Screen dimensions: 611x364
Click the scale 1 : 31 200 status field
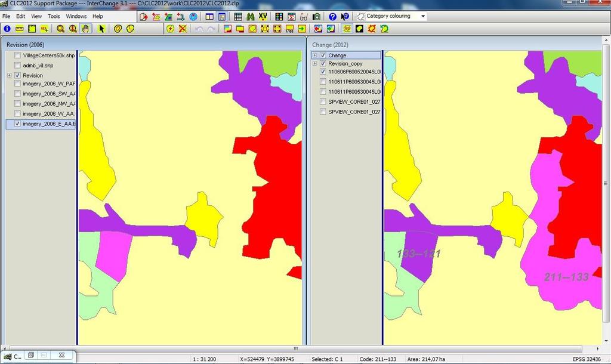point(205,359)
